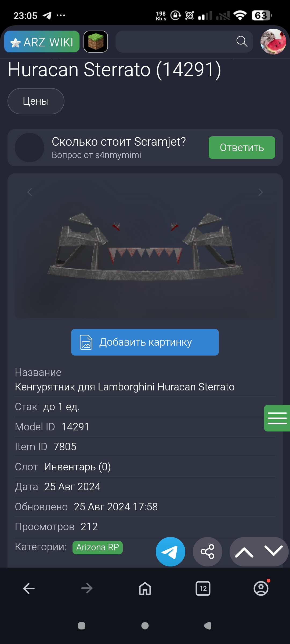Screen dimensions: 290x644
Task: Go to the browser home page
Action: (145, 588)
